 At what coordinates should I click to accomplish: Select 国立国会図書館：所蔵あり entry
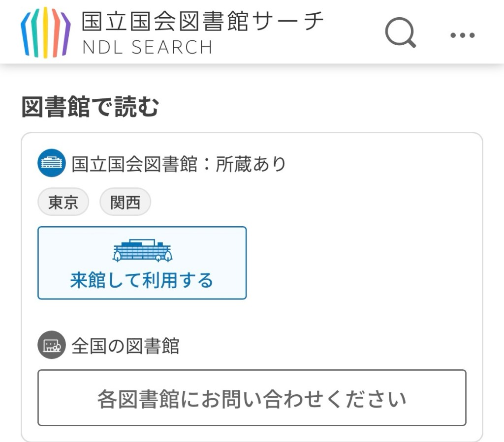[180, 163]
